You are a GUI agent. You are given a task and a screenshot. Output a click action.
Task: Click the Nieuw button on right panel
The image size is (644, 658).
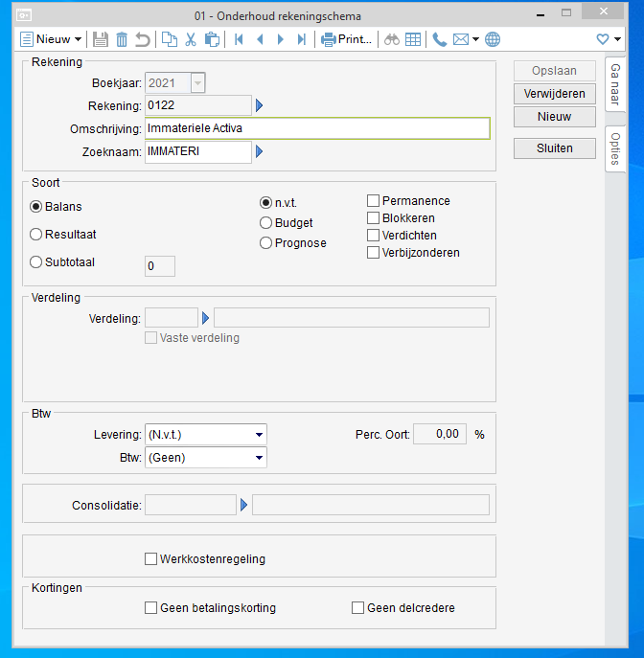tap(555, 117)
